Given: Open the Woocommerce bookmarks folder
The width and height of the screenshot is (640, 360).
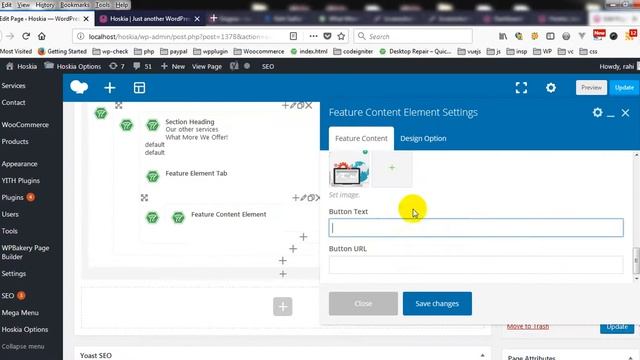Looking at the screenshot, I should [x=259, y=51].
